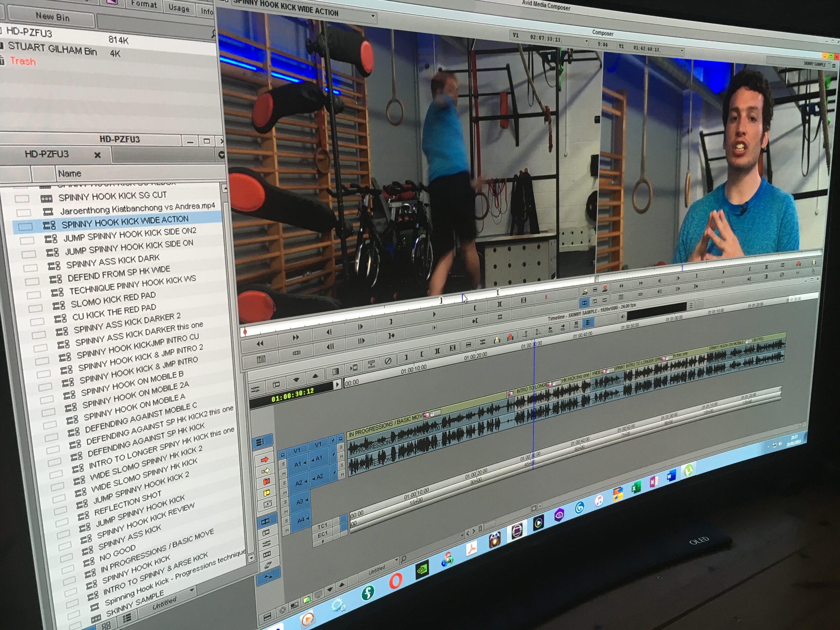
Task: Mute track A4 with its M button
Action: [287, 530]
